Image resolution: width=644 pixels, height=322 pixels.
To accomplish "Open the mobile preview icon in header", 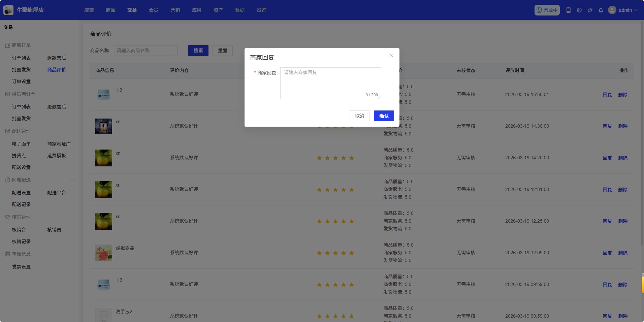I will 569,10.
